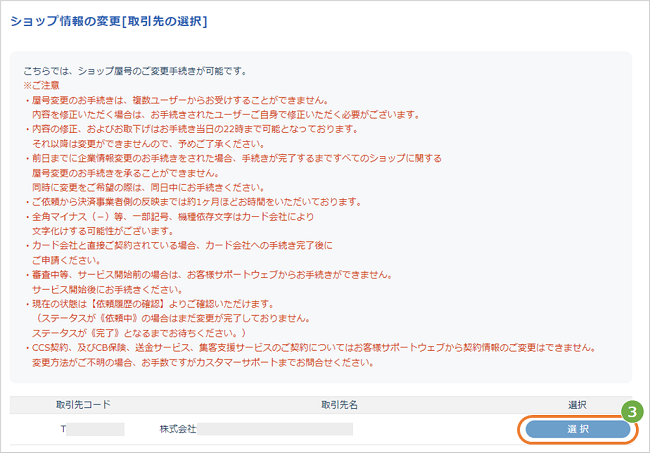Click the note about 全角マイナス and 機種依存文字

click(169, 216)
